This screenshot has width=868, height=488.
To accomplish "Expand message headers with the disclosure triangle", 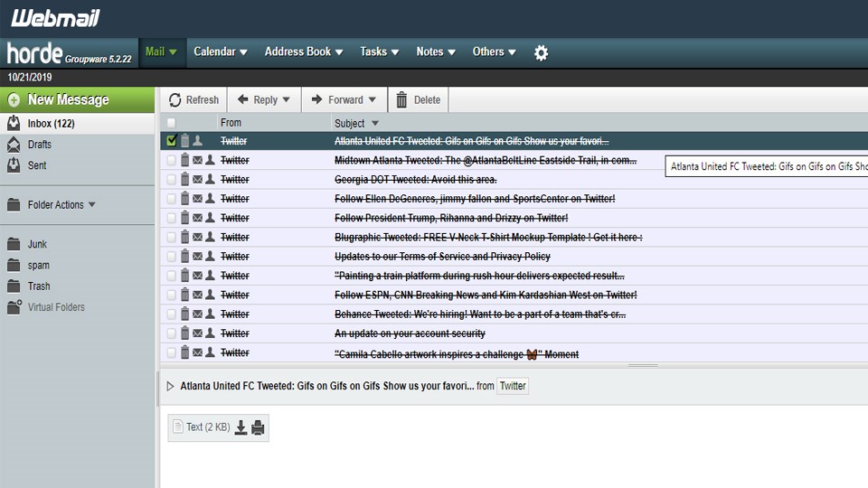I will click(x=170, y=386).
